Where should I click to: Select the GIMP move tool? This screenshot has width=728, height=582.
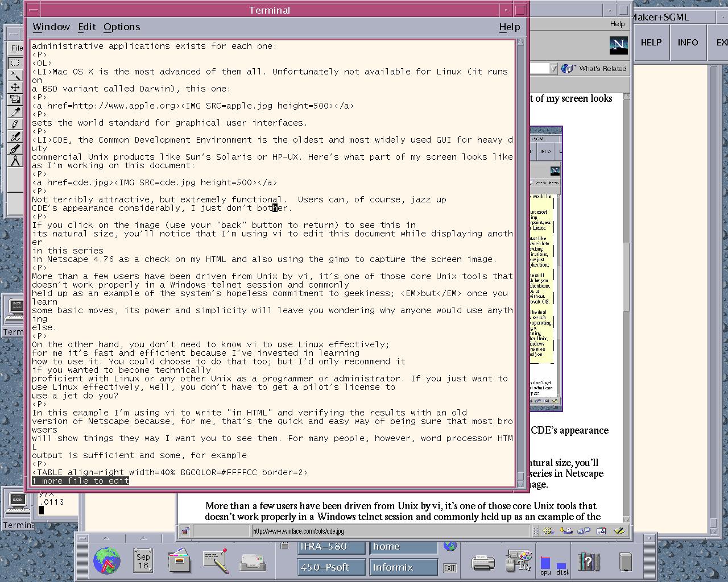tap(15, 87)
